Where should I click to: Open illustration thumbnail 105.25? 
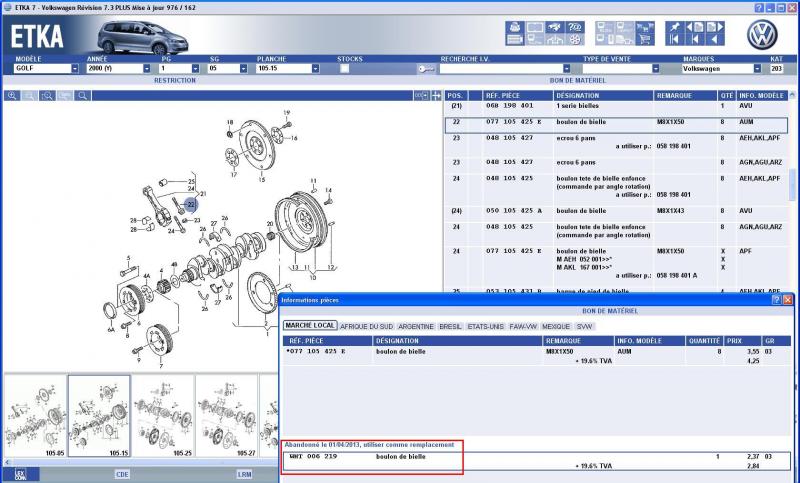[x=163, y=416]
